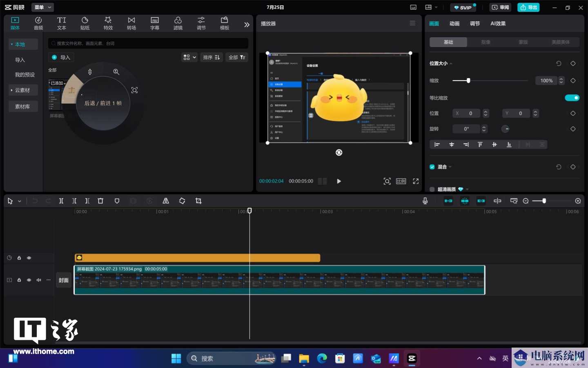The height and width of the screenshot is (368, 588).
Task: Show more panels with the double-arrow icon
Action: point(247,25)
